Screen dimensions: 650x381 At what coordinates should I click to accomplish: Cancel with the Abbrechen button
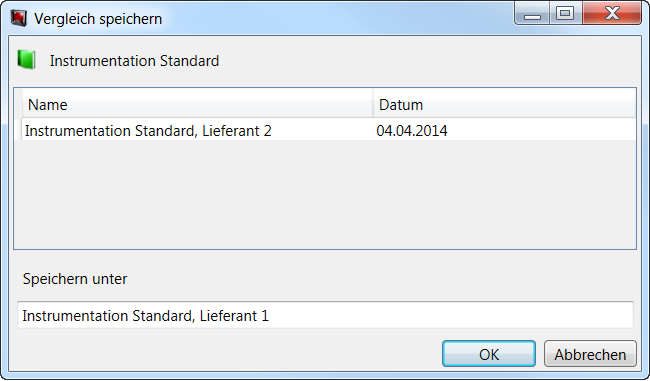click(590, 354)
